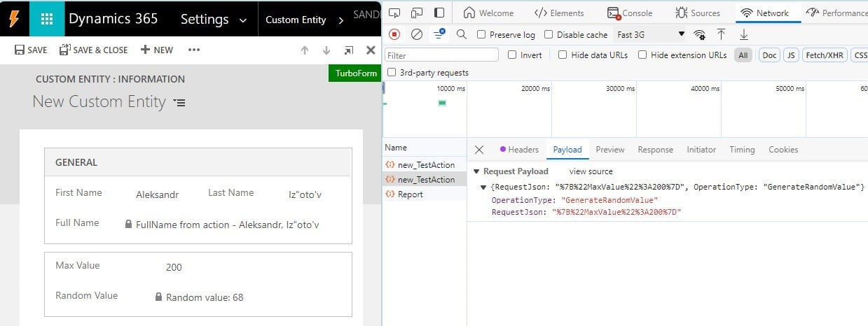Viewport: 868px width, 326px height.
Task: Open the Headers tab of request details
Action: [x=519, y=150]
